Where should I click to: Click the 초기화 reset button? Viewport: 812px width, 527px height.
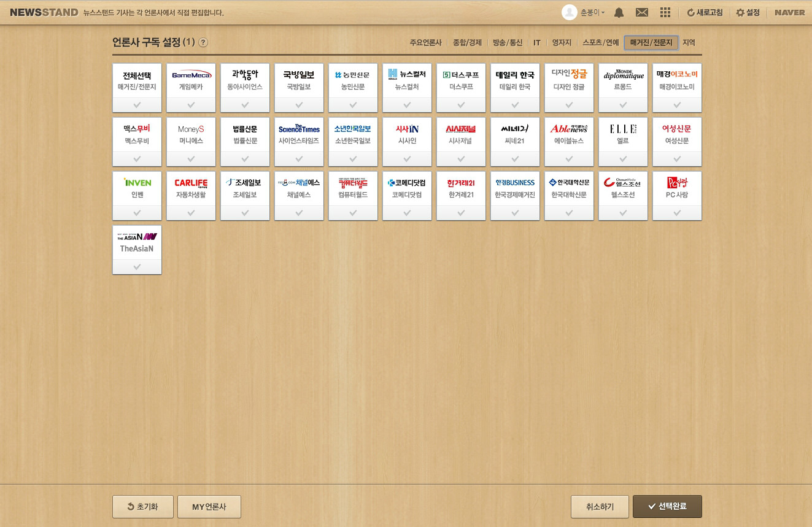pos(143,507)
